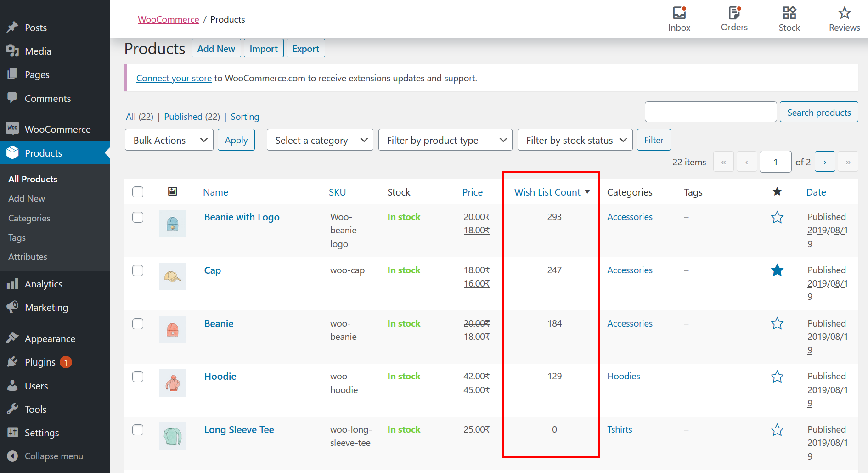
Task: Check the checkbox for Beanie with Logo
Action: coord(138,217)
